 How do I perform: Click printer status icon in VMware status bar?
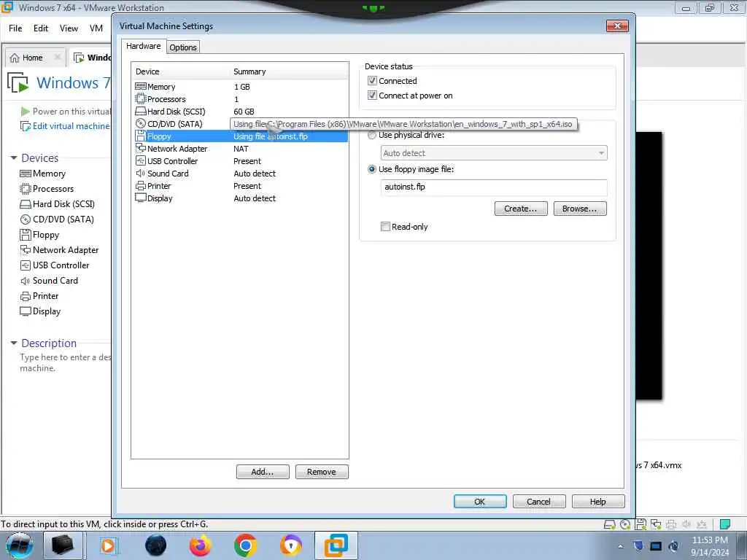pyautogui.click(x=671, y=524)
